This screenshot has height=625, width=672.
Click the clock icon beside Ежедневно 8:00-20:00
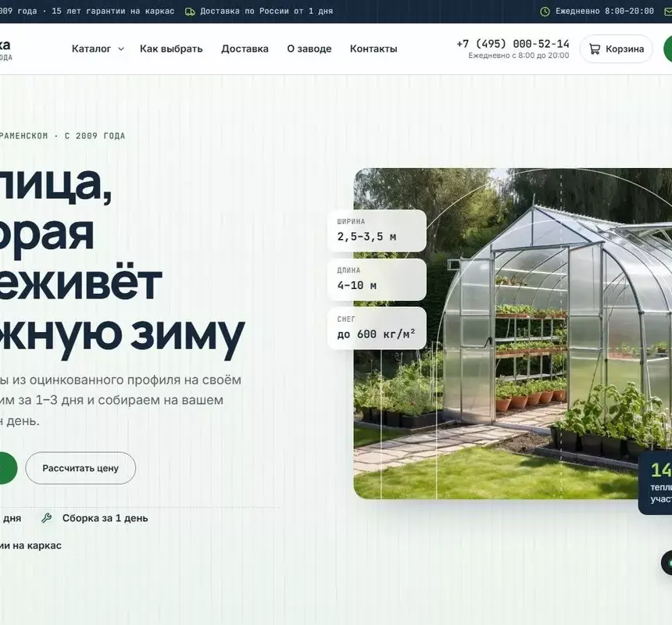[x=545, y=12]
